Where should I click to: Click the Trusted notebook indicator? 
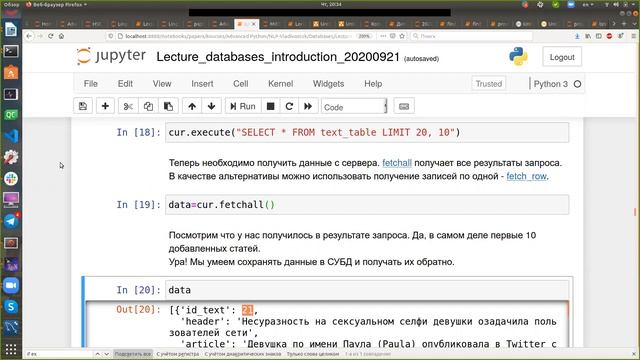point(489,84)
